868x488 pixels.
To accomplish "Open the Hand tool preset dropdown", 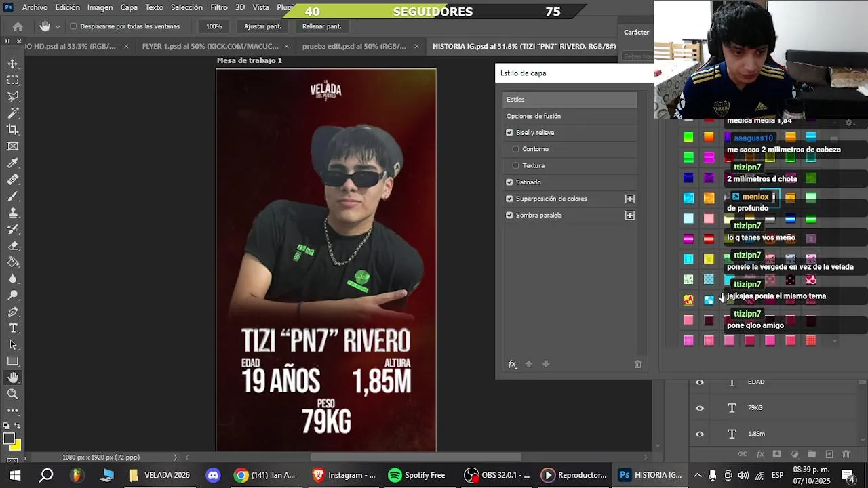I will point(57,26).
